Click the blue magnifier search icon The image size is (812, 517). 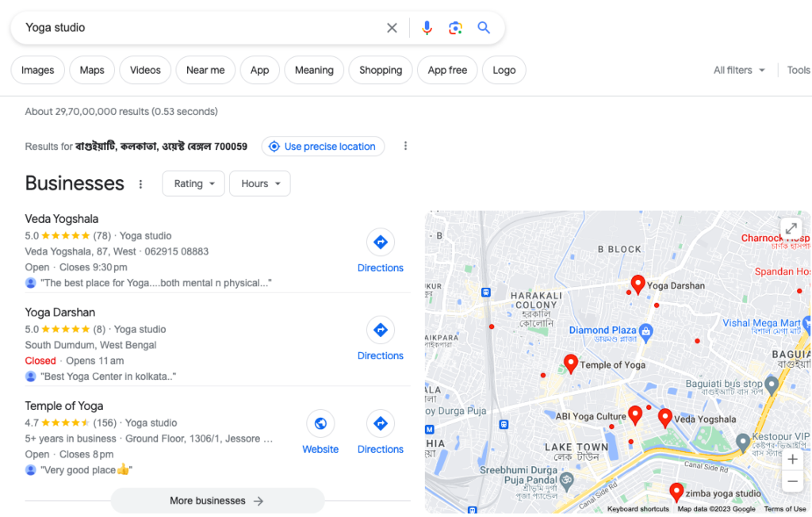484,28
